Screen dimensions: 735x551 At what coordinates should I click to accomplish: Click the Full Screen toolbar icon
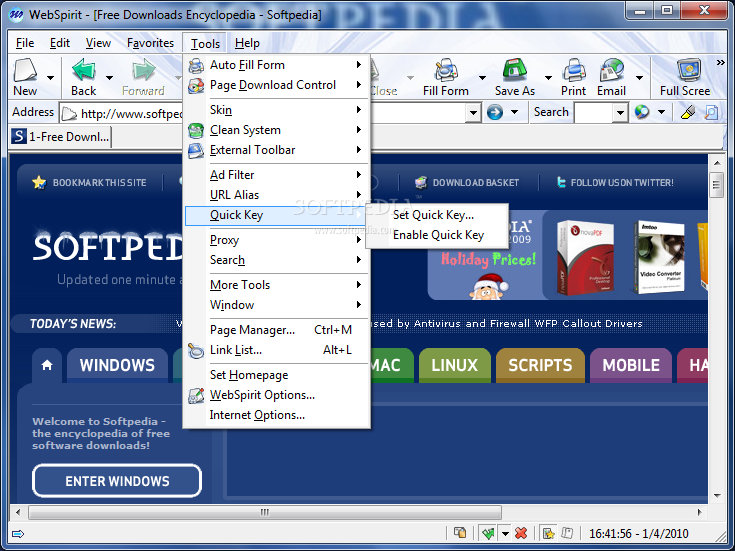[x=689, y=70]
